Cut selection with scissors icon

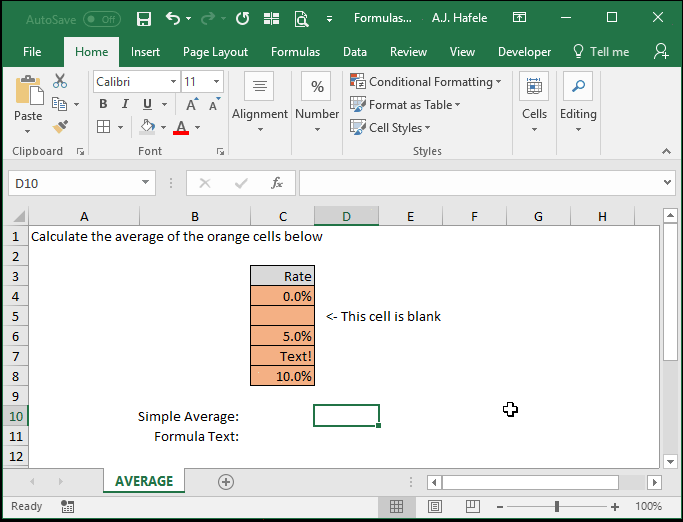tap(60, 81)
